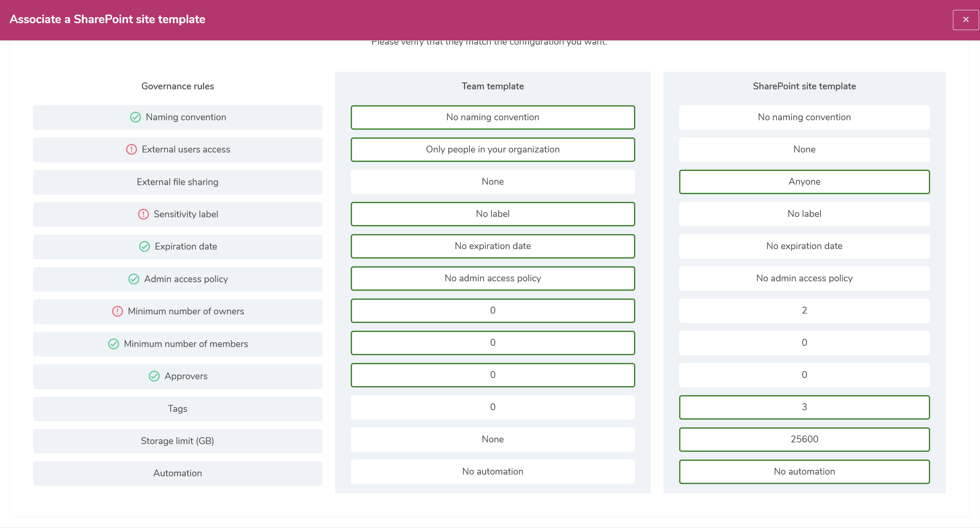Close the Associate a SharePoint site template dialog
The height and width of the screenshot is (530, 980).
966,20
